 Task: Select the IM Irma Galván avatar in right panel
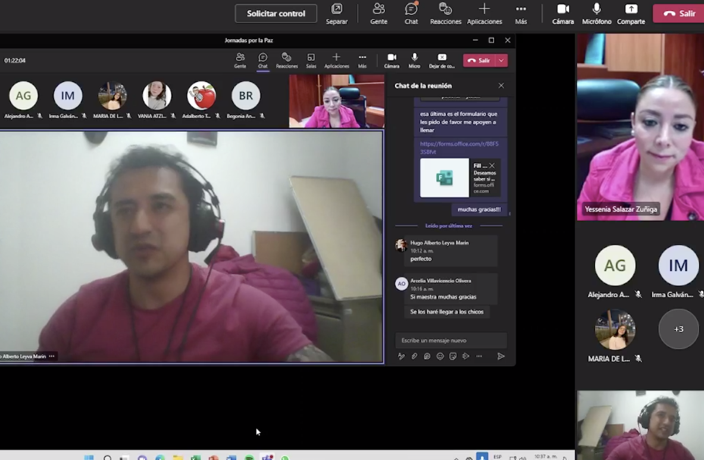[678, 265]
